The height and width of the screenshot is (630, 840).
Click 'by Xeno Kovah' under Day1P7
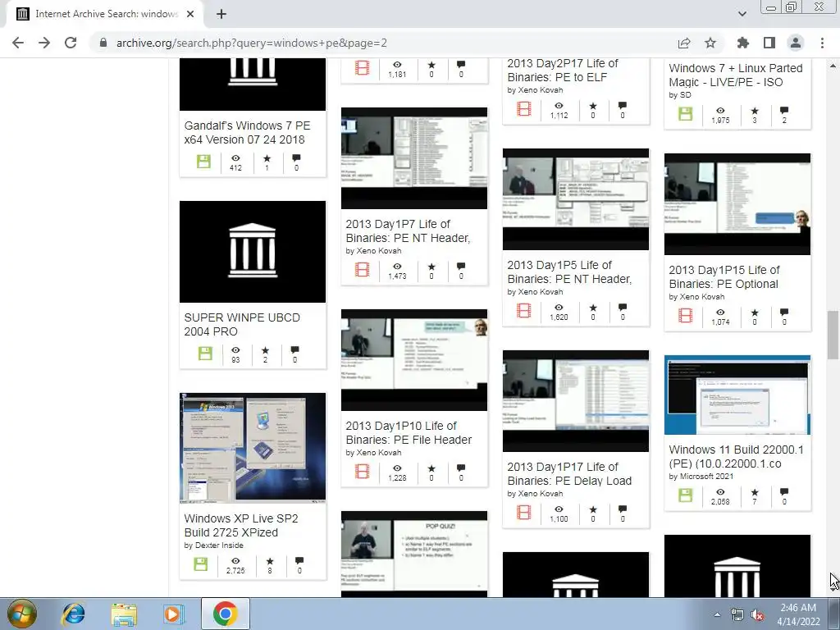click(x=373, y=251)
